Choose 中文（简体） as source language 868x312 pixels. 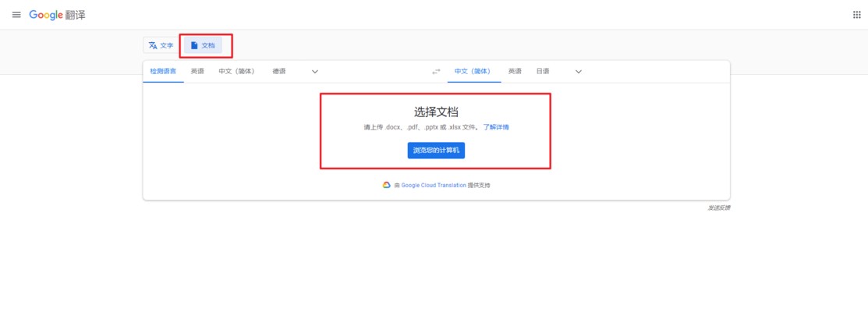(x=236, y=72)
